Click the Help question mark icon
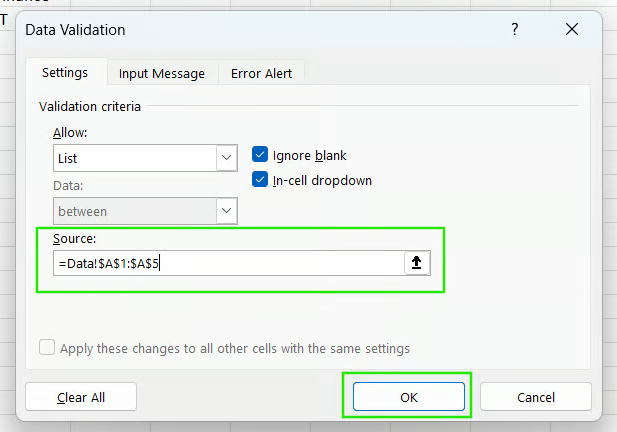 point(515,30)
